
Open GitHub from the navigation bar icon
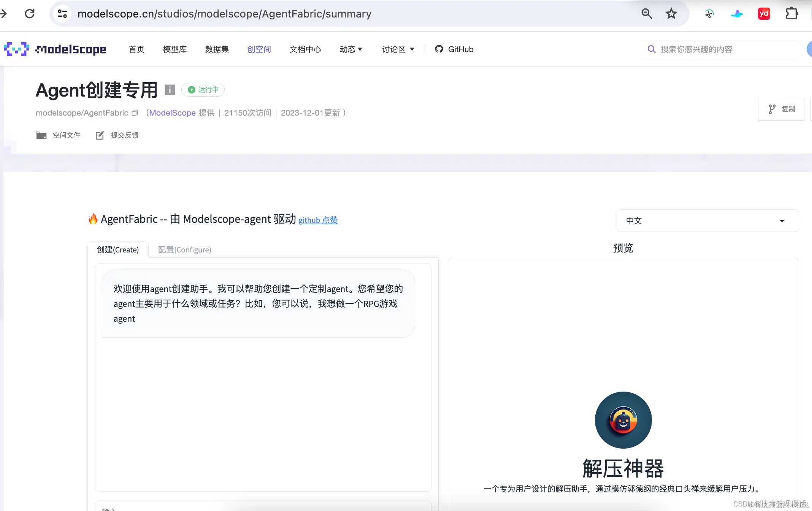[x=439, y=49]
